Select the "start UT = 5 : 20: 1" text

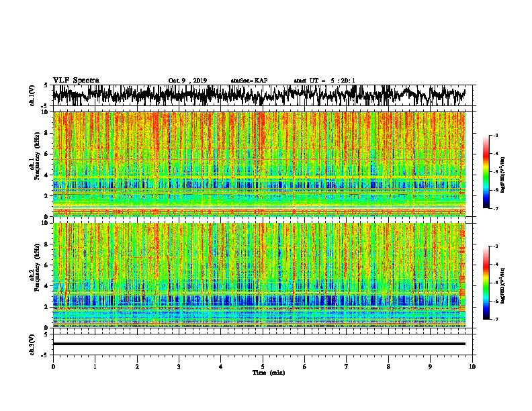click(324, 81)
